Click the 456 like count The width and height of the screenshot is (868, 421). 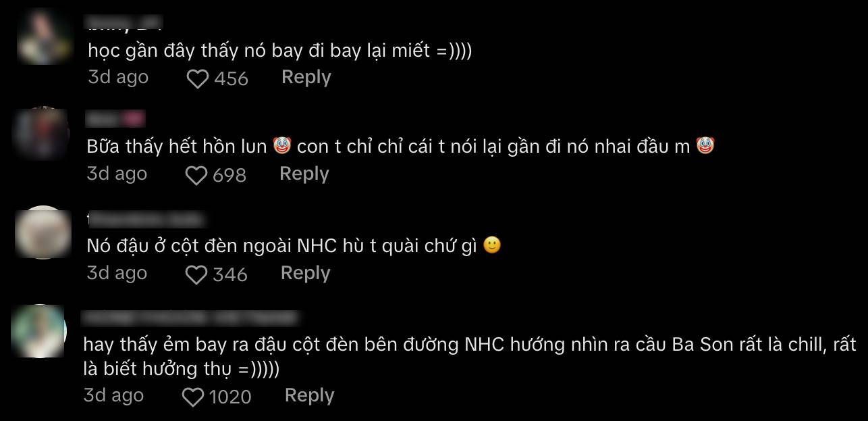tap(232, 80)
